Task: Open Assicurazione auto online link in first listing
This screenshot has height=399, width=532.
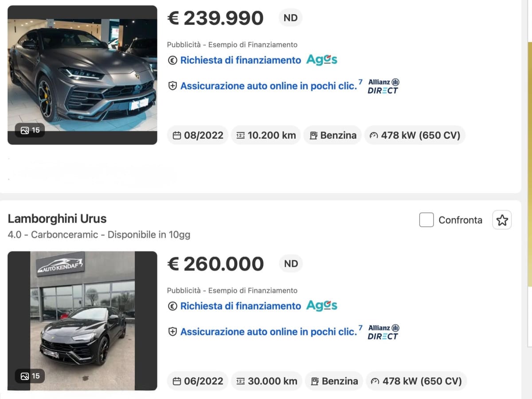Action: click(x=268, y=86)
